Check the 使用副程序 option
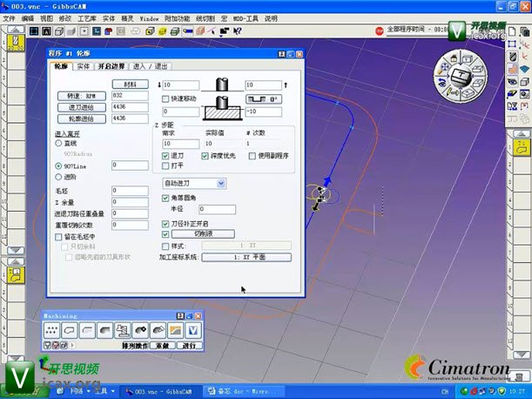 [x=253, y=156]
